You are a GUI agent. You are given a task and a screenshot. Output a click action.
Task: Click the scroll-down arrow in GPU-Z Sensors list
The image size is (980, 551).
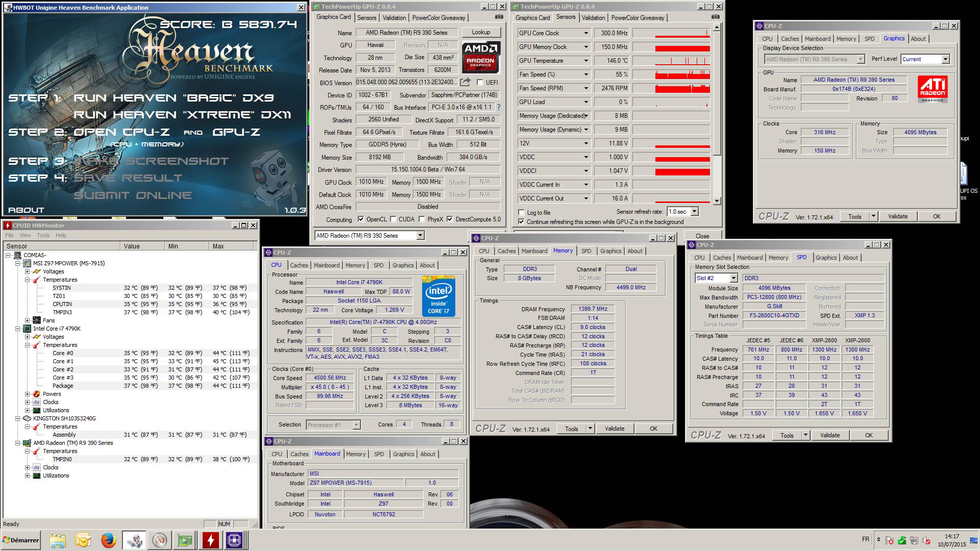(717, 201)
